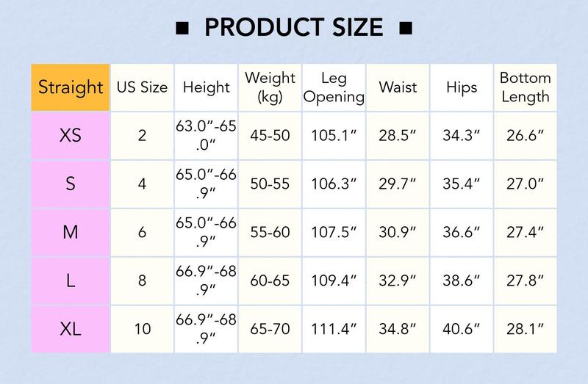This screenshot has width=588, height=384.
Task: Select the XS size row label
Action: pyautogui.click(x=71, y=135)
